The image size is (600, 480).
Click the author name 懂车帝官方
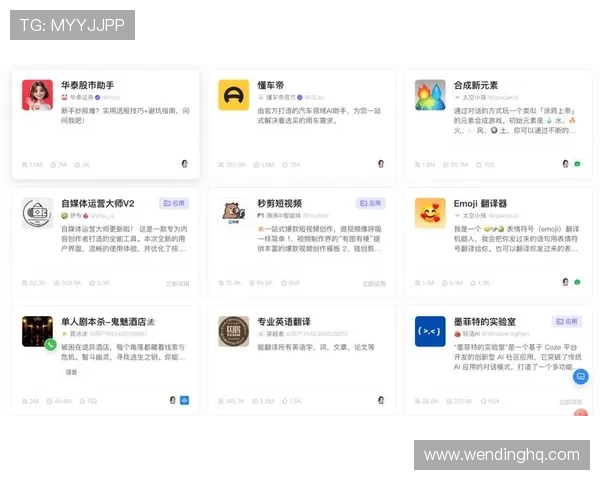(281, 97)
